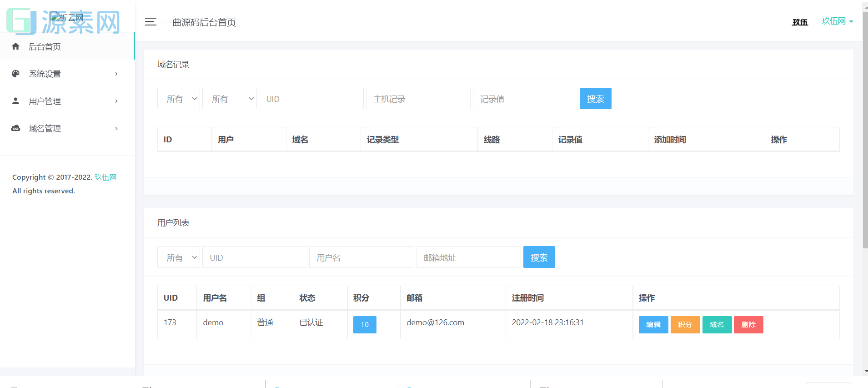Focus the 邮箱地址 input field
This screenshot has height=388, width=868.
click(469, 257)
